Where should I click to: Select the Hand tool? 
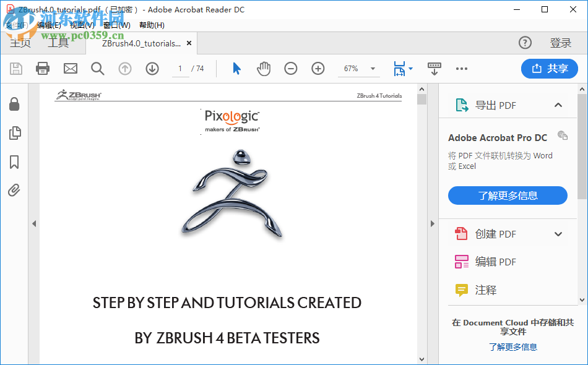coord(263,69)
